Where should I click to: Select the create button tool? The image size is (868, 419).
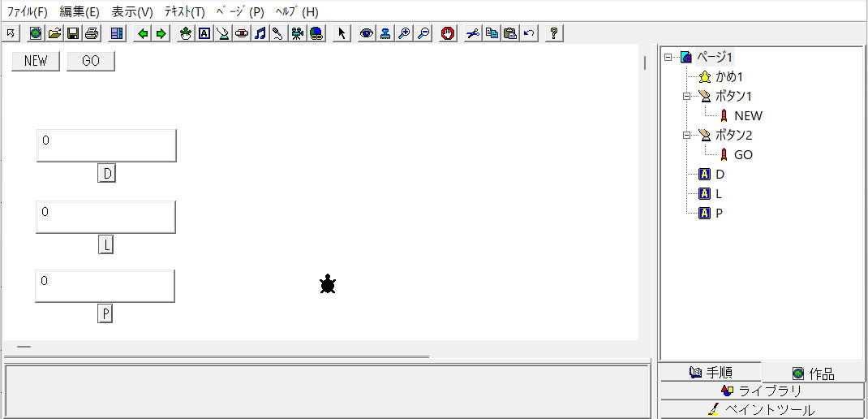point(223,34)
